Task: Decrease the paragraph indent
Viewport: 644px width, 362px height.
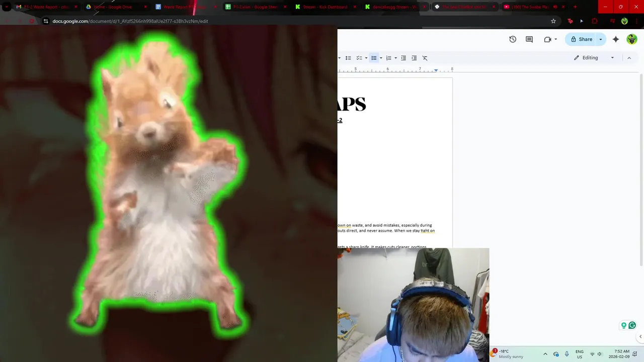Action: click(404, 58)
